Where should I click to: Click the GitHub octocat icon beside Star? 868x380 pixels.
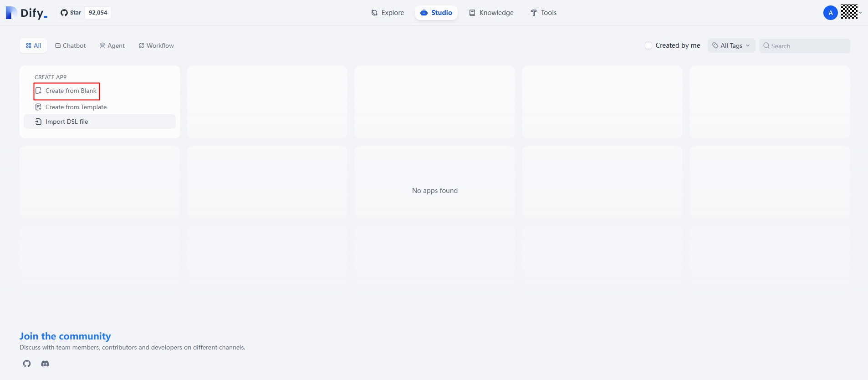64,13
